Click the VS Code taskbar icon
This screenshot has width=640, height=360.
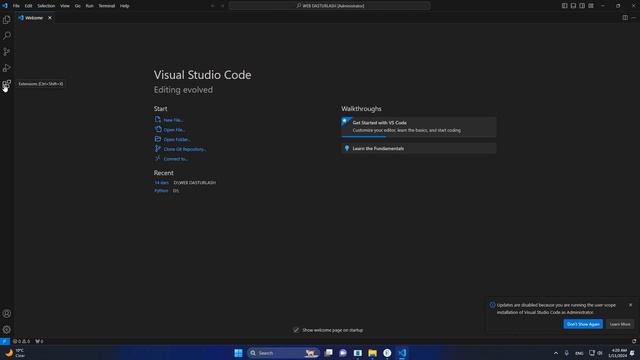point(402,353)
